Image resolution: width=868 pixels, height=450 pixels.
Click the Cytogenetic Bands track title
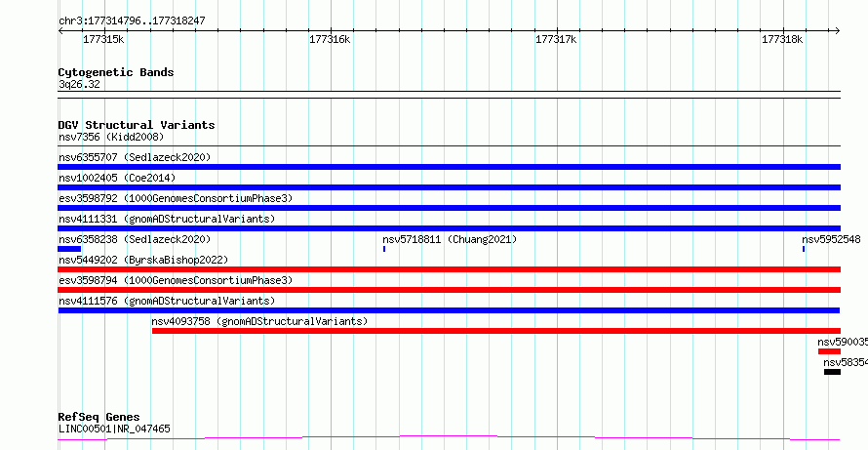point(116,72)
